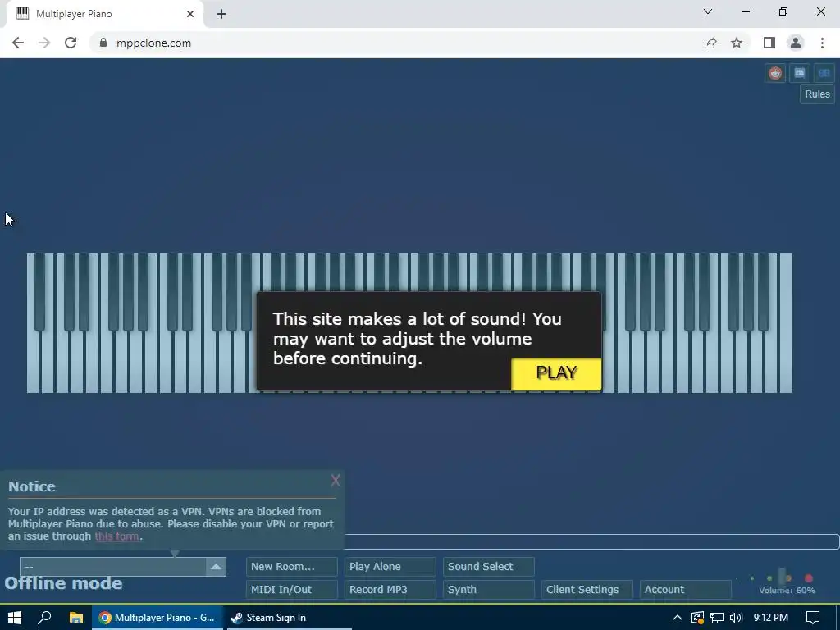This screenshot has width=840, height=630.
Task: Switch to Multiplayer Piano Chrome taskbar item
Action: (x=157, y=618)
